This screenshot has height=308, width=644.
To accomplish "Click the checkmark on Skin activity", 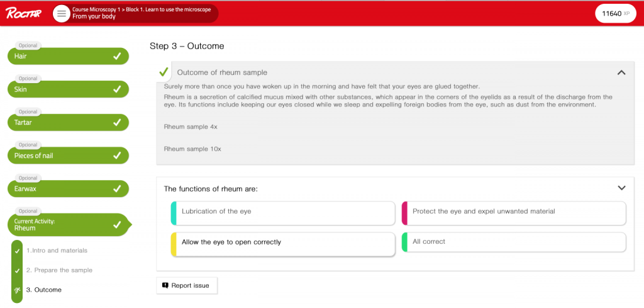I will tap(117, 89).
